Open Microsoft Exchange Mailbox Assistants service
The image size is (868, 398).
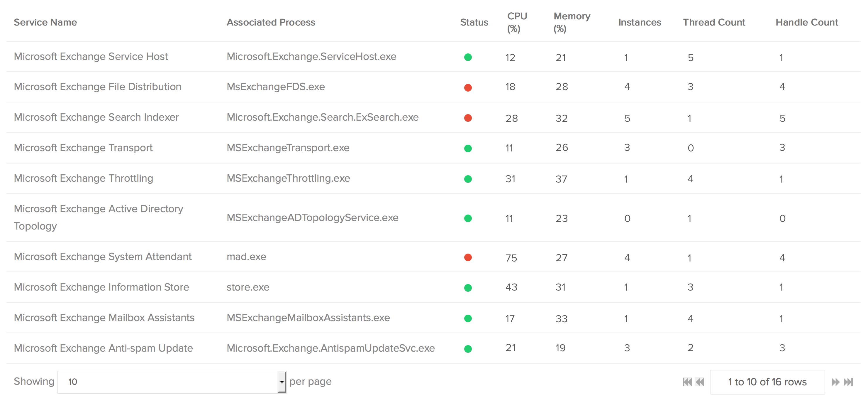coord(104,318)
